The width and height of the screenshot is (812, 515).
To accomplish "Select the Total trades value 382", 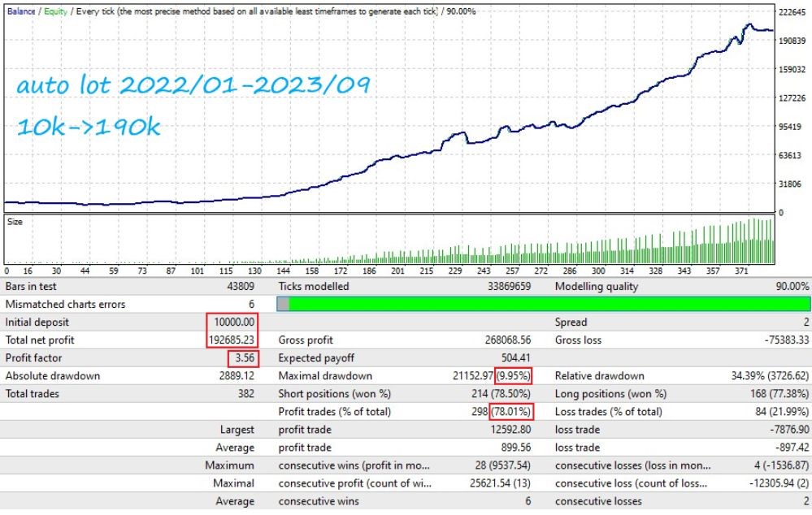I will pyautogui.click(x=246, y=394).
